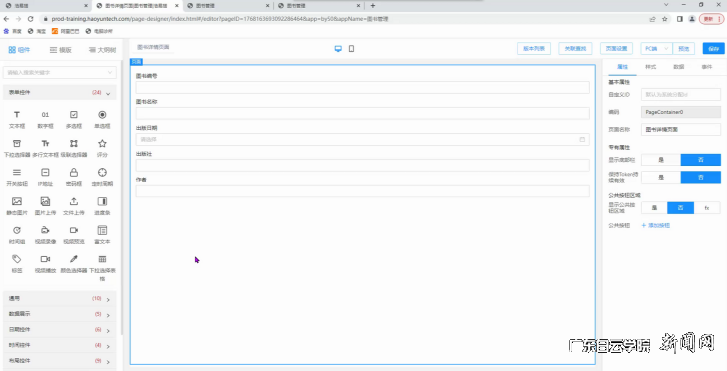Expand the 数据展示 component group
This screenshot has width=727, height=371.
point(60,314)
